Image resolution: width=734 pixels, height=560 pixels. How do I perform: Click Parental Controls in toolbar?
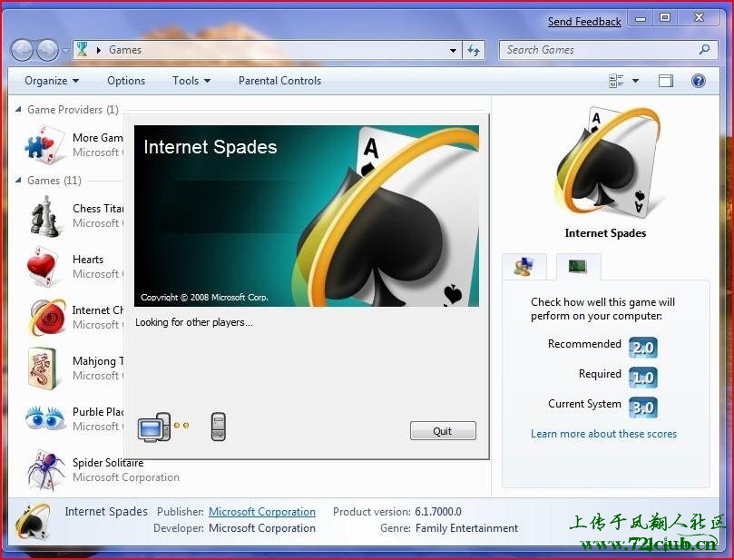pyautogui.click(x=280, y=81)
